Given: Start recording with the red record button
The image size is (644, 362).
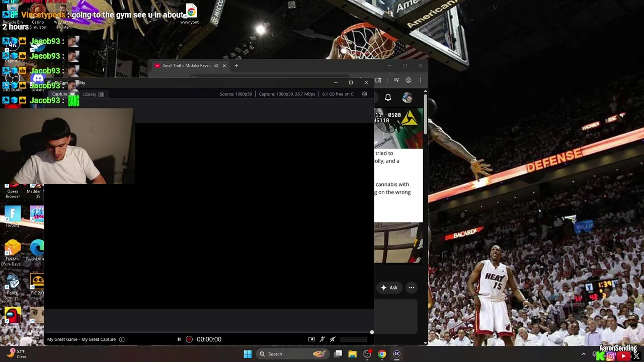Looking at the screenshot, I should coord(189,339).
